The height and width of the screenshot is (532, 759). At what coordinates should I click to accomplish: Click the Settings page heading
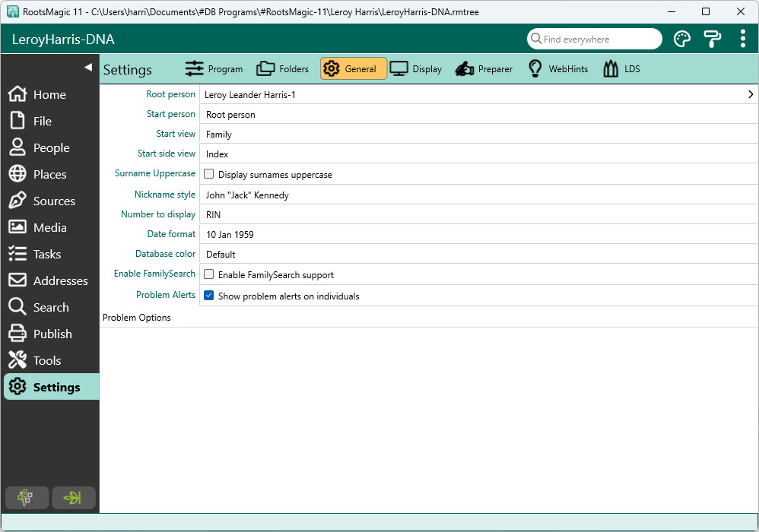click(x=127, y=70)
